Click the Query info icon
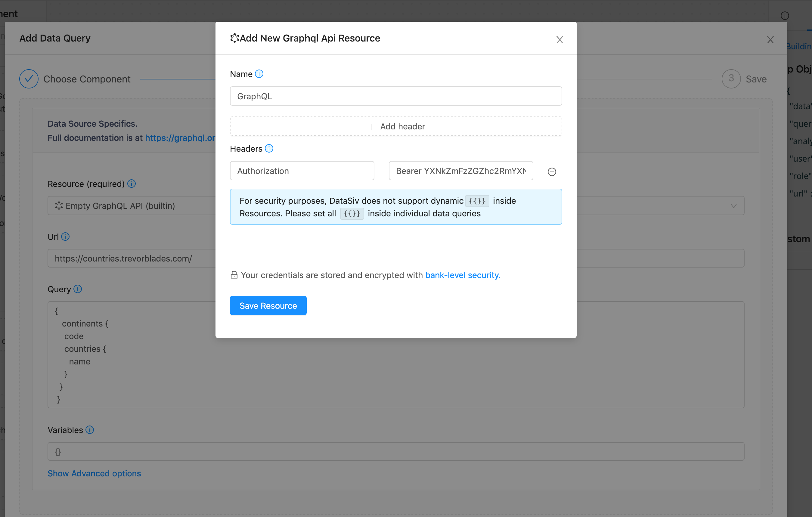 (x=78, y=289)
